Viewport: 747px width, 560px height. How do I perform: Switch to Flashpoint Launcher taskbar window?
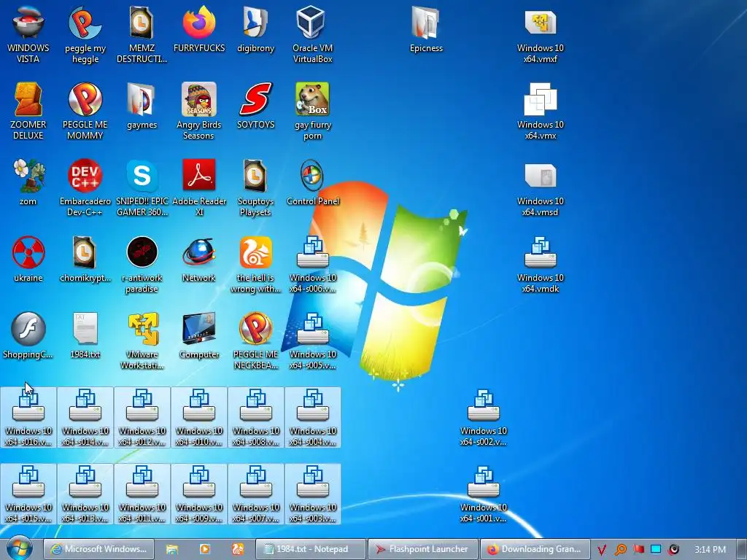pos(423,549)
